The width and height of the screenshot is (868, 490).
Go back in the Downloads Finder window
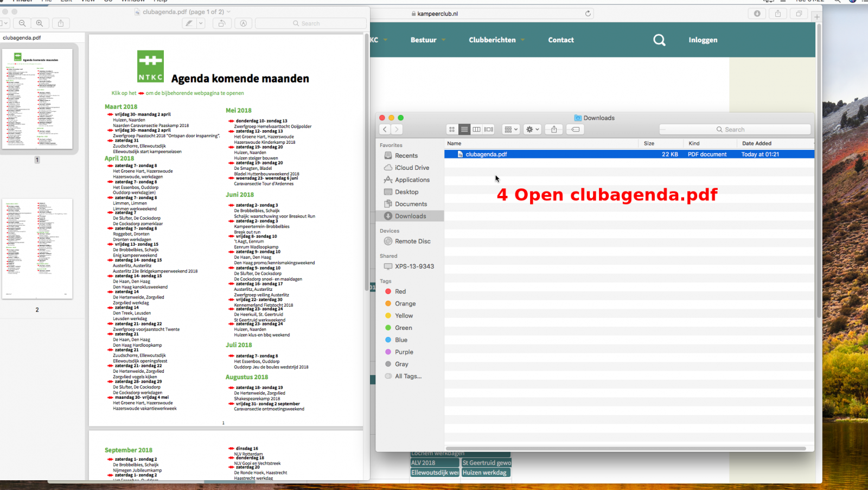pos(385,129)
